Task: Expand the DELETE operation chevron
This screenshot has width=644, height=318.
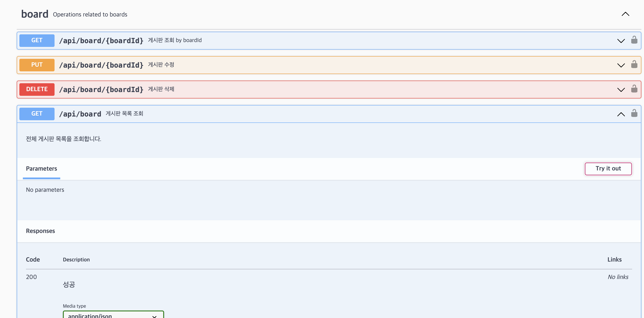Action: pos(621,90)
